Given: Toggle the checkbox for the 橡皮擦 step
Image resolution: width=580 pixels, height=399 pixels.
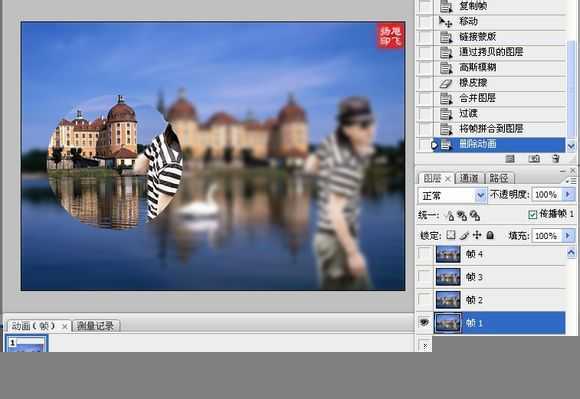Looking at the screenshot, I should (425, 83).
